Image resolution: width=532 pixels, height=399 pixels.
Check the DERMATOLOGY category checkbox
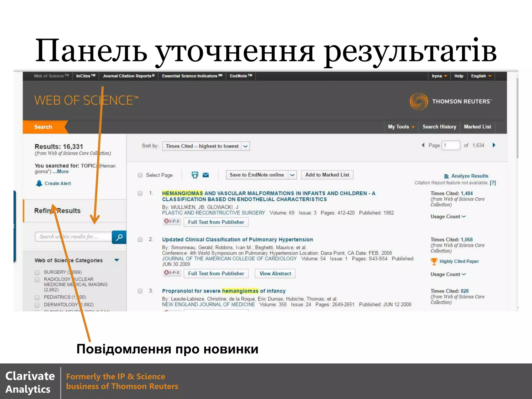pos(37,305)
